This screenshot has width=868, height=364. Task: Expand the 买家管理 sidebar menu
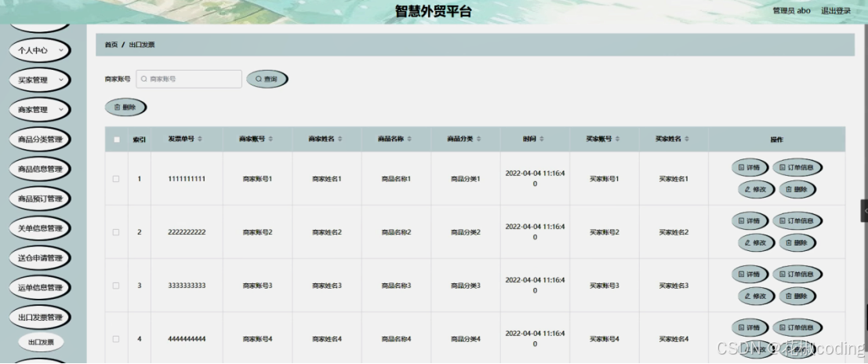tap(39, 80)
